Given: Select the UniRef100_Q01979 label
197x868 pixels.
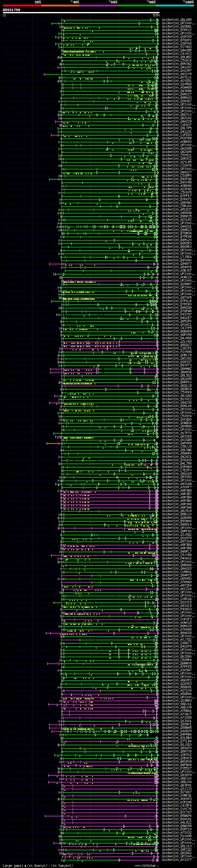Looking at the screenshot, I should [177, 538].
